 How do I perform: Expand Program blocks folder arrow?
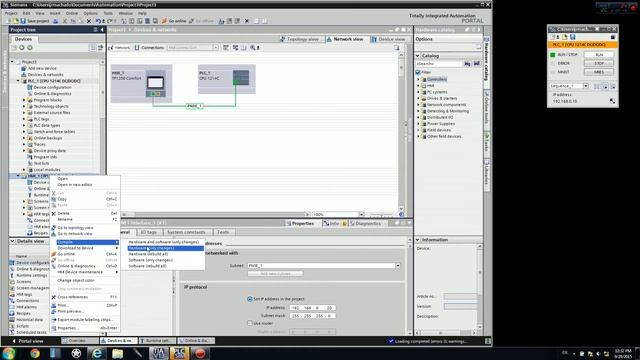coord(24,100)
